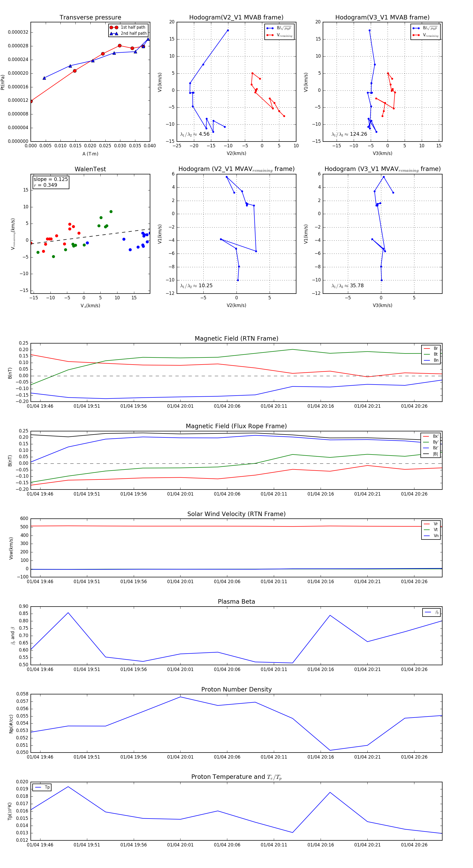473x868 pixels.
Task: Click the 'Solar Wind Velocity (RTN Frame)' title
Action: (236, 514)
